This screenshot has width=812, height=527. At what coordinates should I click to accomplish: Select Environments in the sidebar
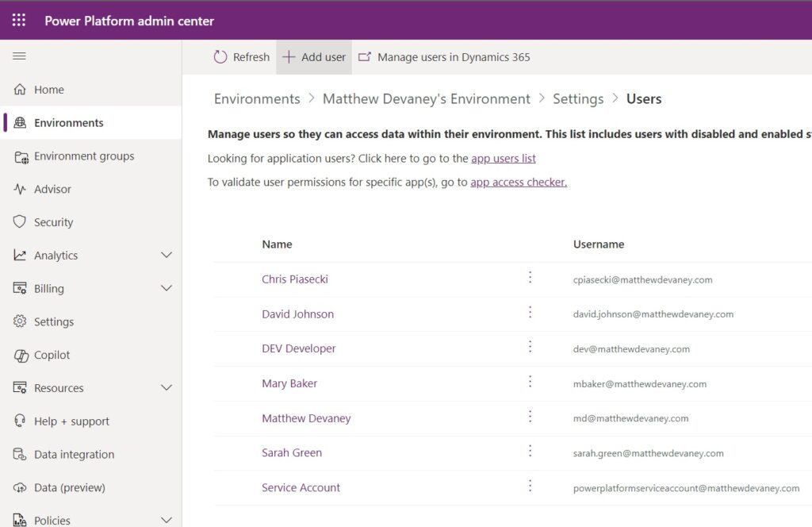91,123
